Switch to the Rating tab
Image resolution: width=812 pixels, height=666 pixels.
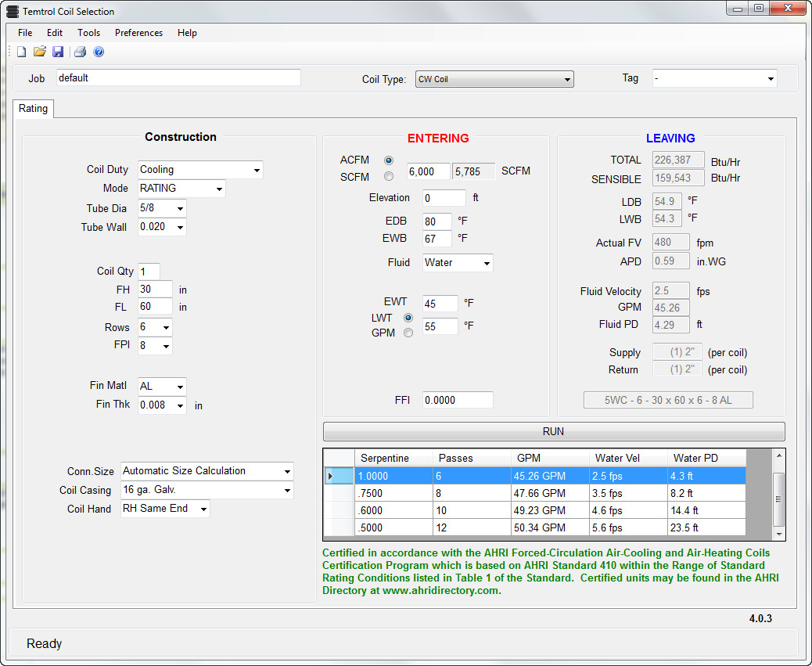tap(33, 109)
